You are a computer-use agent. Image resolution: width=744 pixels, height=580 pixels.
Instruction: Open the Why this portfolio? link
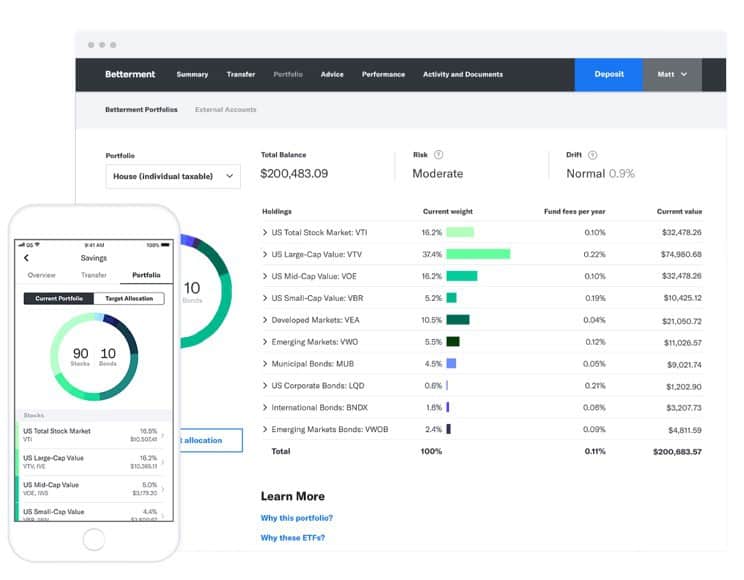point(297,518)
